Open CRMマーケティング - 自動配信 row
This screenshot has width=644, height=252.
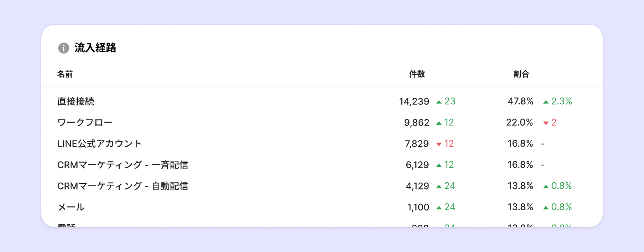click(x=123, y=186)
